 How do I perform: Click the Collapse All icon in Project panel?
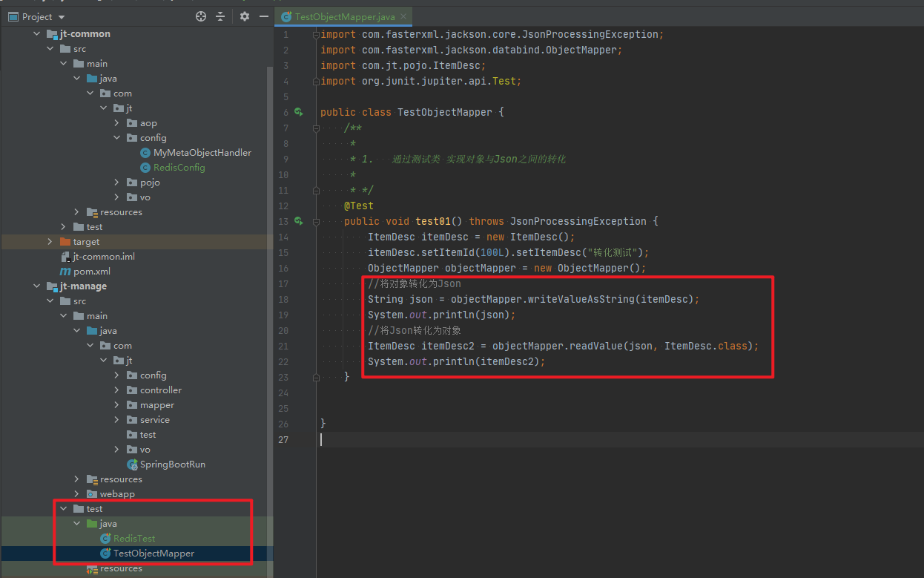pos(220,16)
